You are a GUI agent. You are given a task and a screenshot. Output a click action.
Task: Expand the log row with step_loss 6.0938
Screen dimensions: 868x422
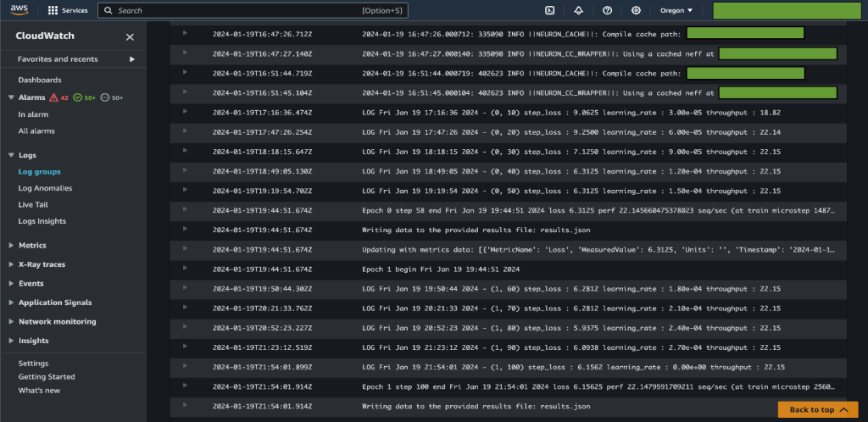pos(185,347)
